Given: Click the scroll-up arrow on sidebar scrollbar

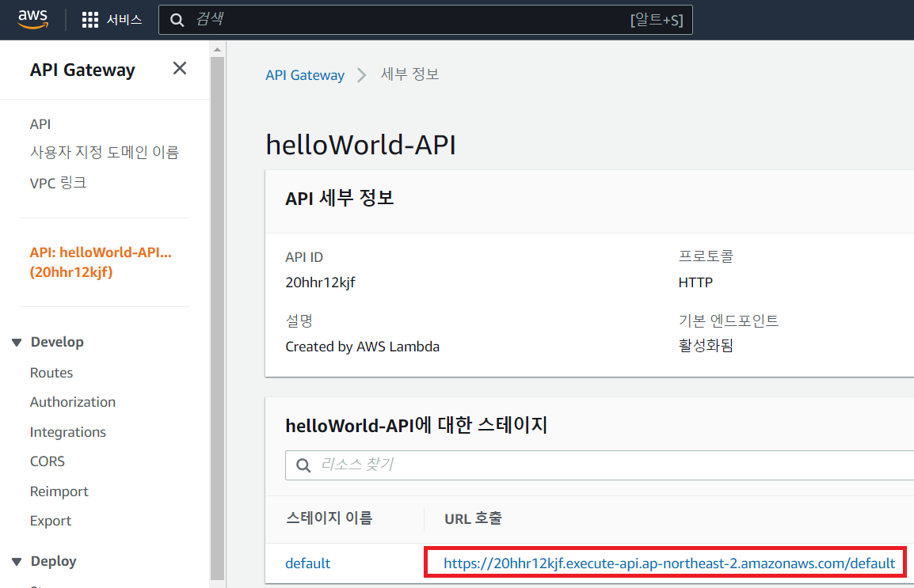Looking at the screenshot, I should [218, 50].
